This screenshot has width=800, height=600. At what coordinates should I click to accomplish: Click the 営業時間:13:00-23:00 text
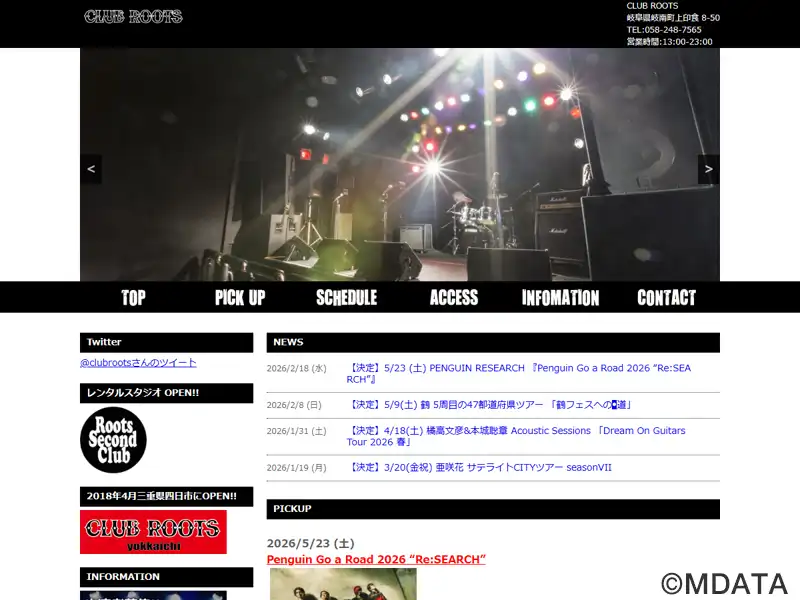(x=669, y=42)
